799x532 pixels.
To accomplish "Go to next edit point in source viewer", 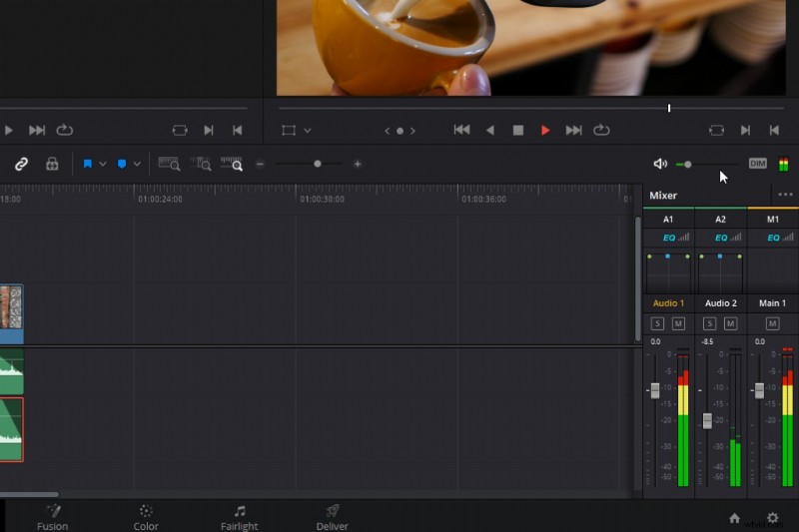I will point(209,131).
